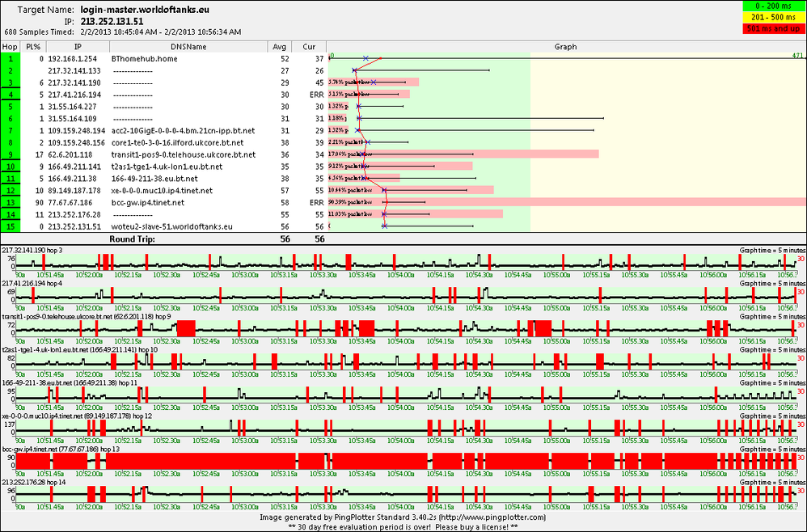
Task: Select the green hop 1 cell
Action: point(11,59)
